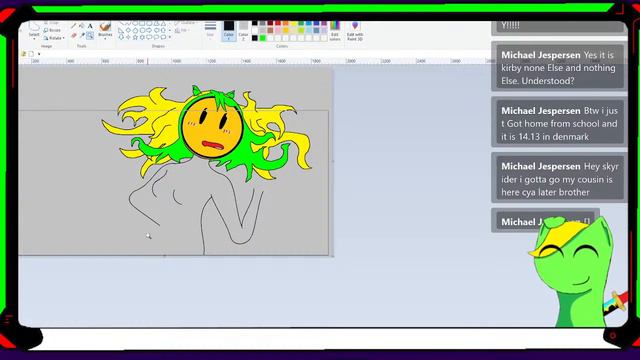Click the Size line-thickness icon

pyautogui.click(x=210, y=26)
